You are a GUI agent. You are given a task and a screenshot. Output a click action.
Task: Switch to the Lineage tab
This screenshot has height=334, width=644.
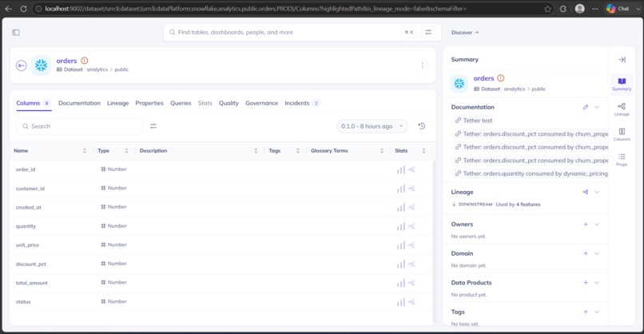point(118,103)
